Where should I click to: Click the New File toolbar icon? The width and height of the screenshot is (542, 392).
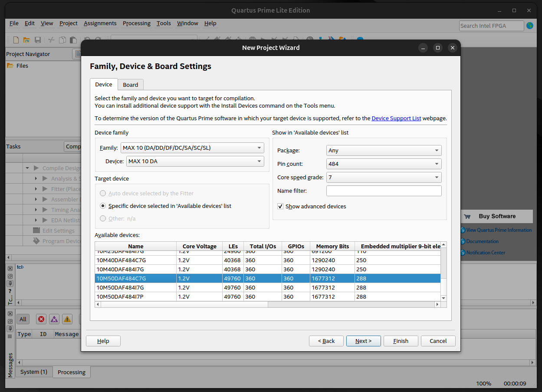pos(16,40)
